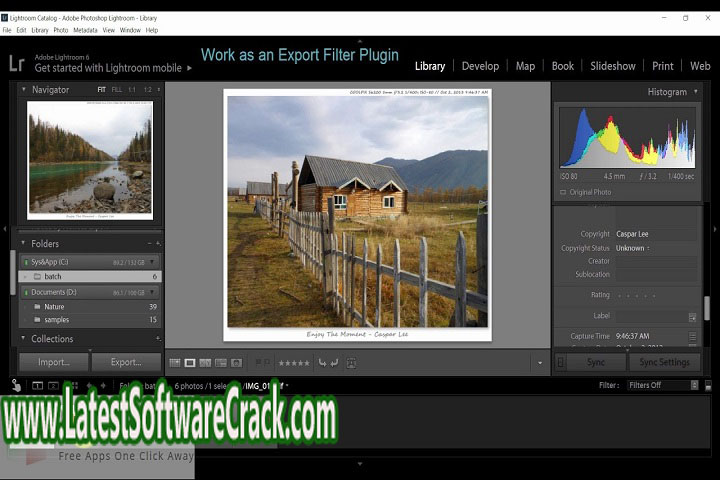Select 1:1 zoom in Navigator

[x=132, y=90]
